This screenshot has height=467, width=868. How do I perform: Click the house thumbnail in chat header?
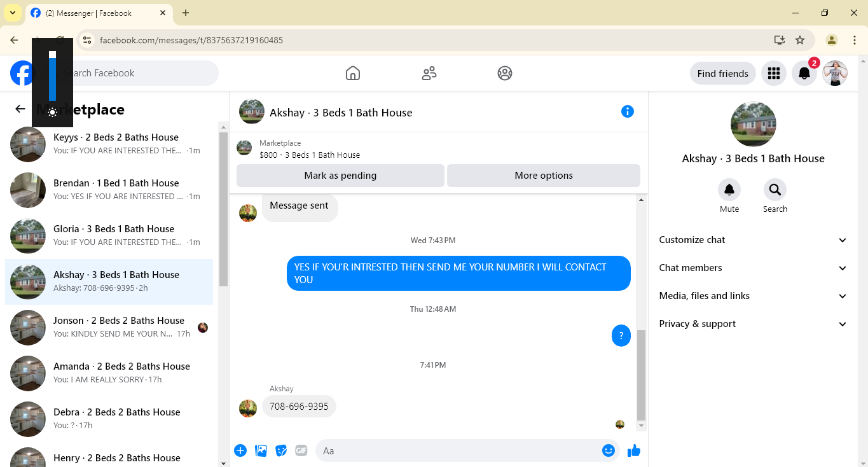tap(252, 112)
